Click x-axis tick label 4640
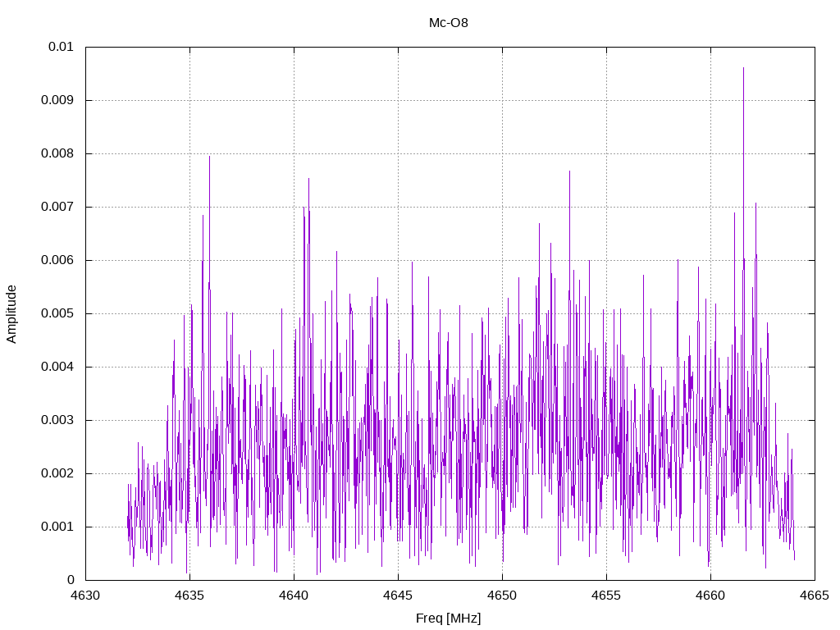840x630 pixels. [294, 596]
